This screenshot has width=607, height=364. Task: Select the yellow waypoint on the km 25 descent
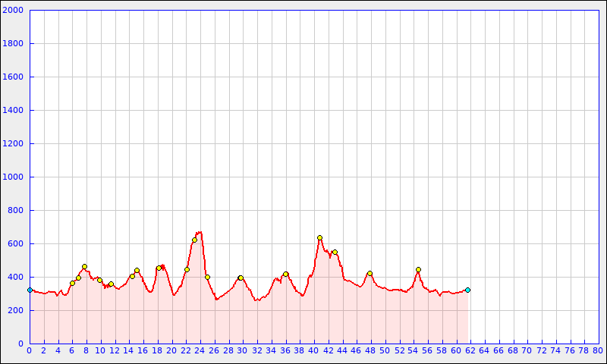[x=207, y=277]
